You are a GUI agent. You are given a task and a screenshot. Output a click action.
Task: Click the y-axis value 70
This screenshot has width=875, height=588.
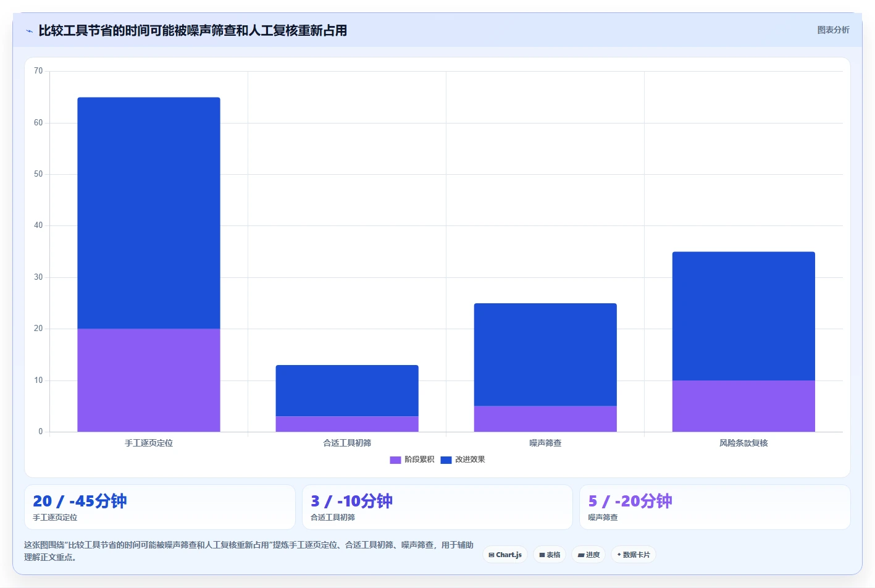38,71
